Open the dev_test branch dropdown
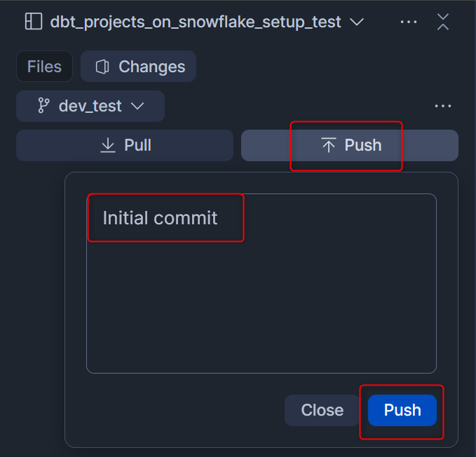The height and width of the screenshot is (457, 476). (x=90, y=106)
